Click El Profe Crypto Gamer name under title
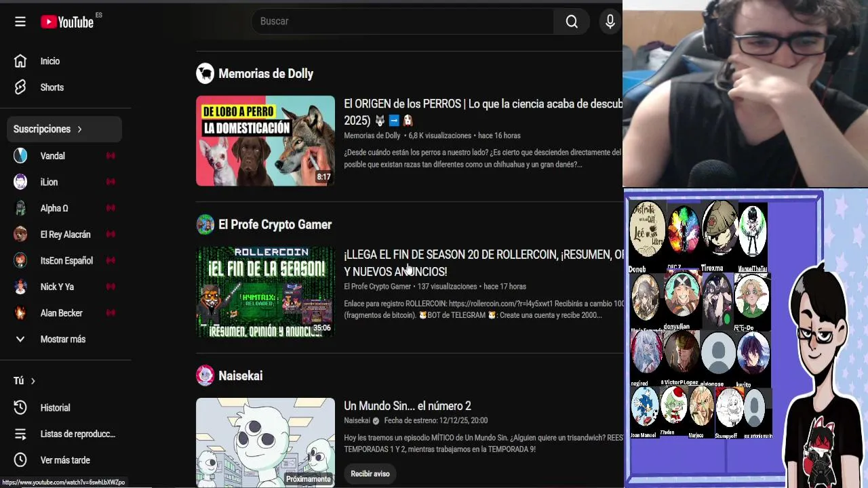Viewport: 868px width, 488px height. pyautogui.click(x=377, y=287)
